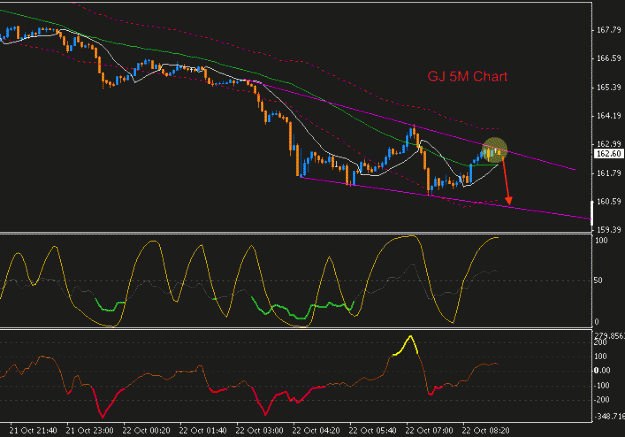The image size is (625, 437).
Task: Select the 279.856 value in the bottom indicator scale
Action: coord(609,336)
